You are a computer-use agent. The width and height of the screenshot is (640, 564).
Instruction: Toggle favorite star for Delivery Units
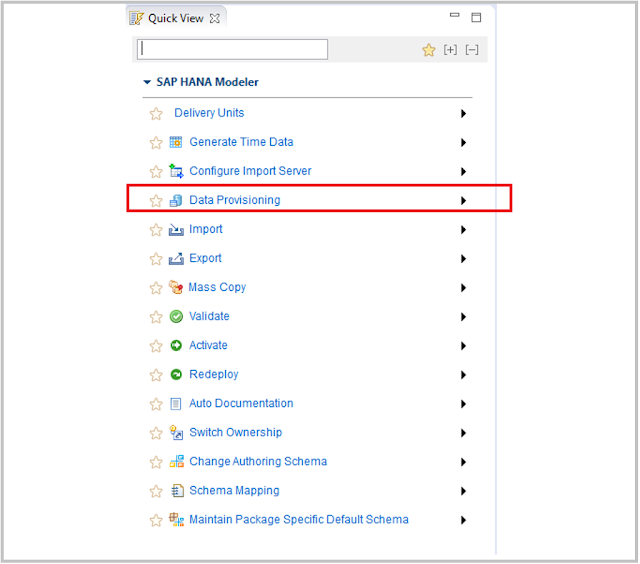[156, 113]
